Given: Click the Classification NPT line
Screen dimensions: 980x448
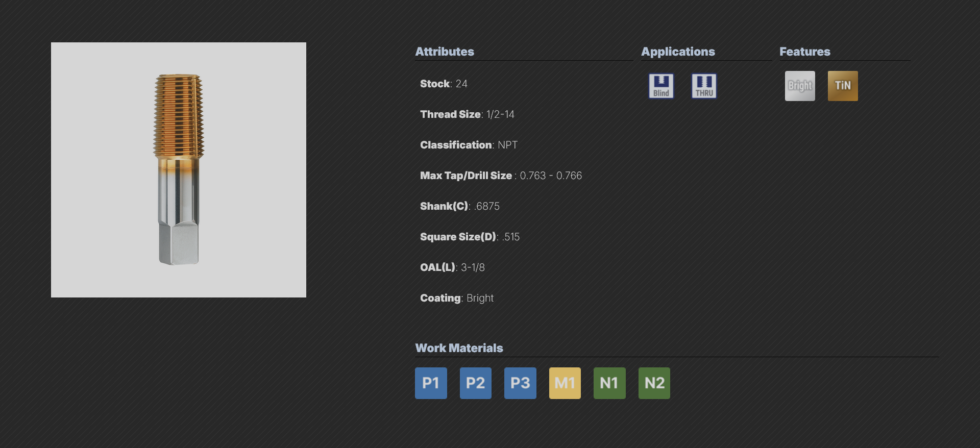Looking at the screenshot, I should (x=469, y=145).
